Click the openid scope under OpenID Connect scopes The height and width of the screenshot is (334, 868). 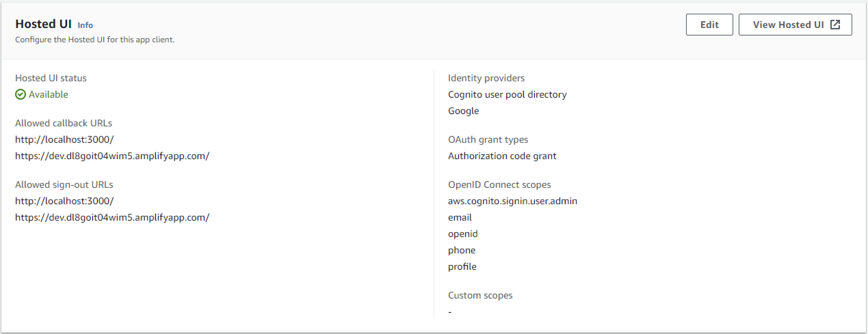[x=463, y=234]
